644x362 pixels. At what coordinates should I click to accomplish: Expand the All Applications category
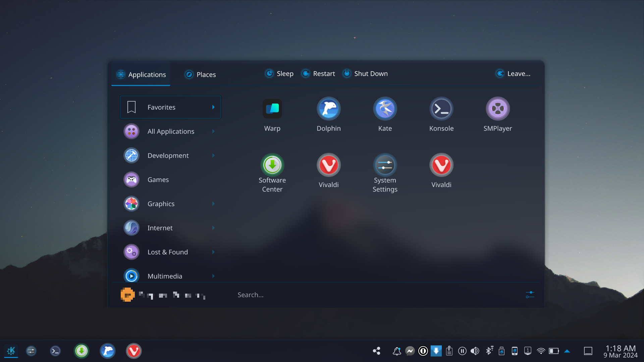click(170, 131)
